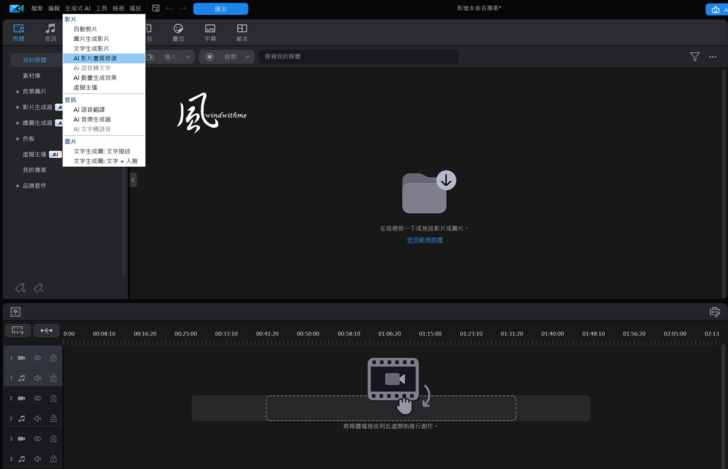The width and height of the screenshot is (728, 469).
Task: Expand the 色板 tree item
Action: point(17,138)
